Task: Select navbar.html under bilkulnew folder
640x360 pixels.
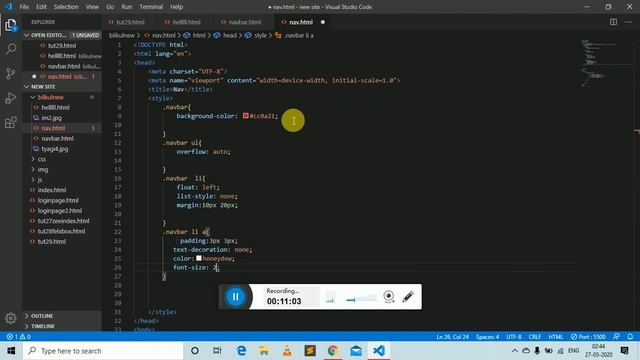Action: pyautogui.click(x=58, y=138)
